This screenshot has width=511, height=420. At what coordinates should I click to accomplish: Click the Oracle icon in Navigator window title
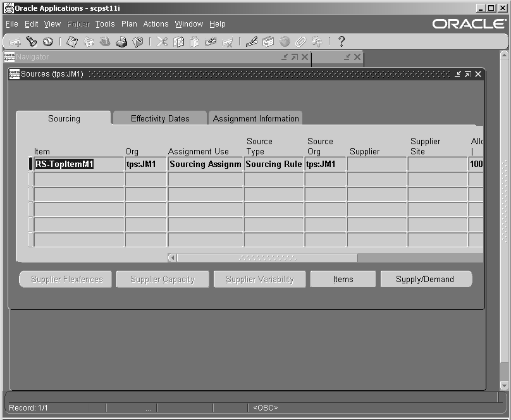click(x=9, y=57)
